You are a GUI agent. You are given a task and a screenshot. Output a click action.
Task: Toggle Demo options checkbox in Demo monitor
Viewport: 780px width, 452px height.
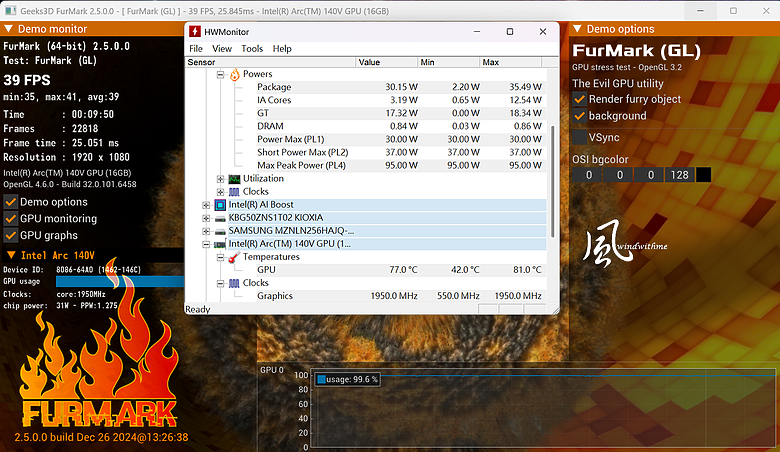[10, 202]
